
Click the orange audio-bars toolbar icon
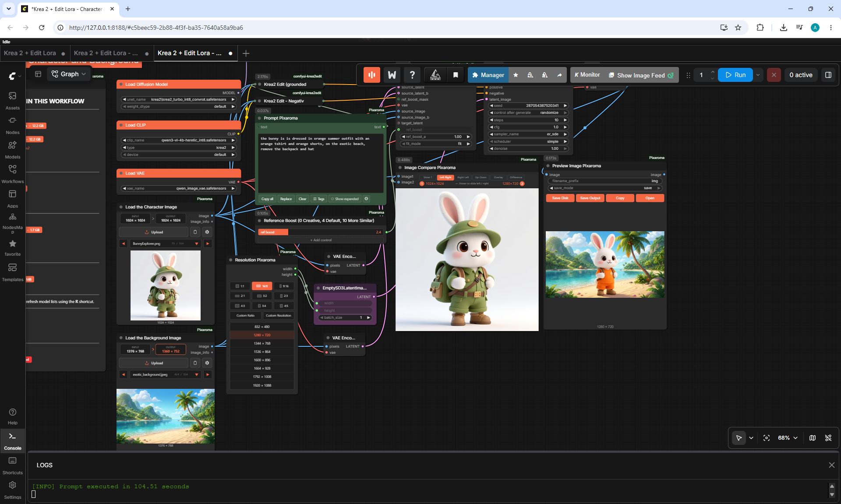click(x=372, y=75)
